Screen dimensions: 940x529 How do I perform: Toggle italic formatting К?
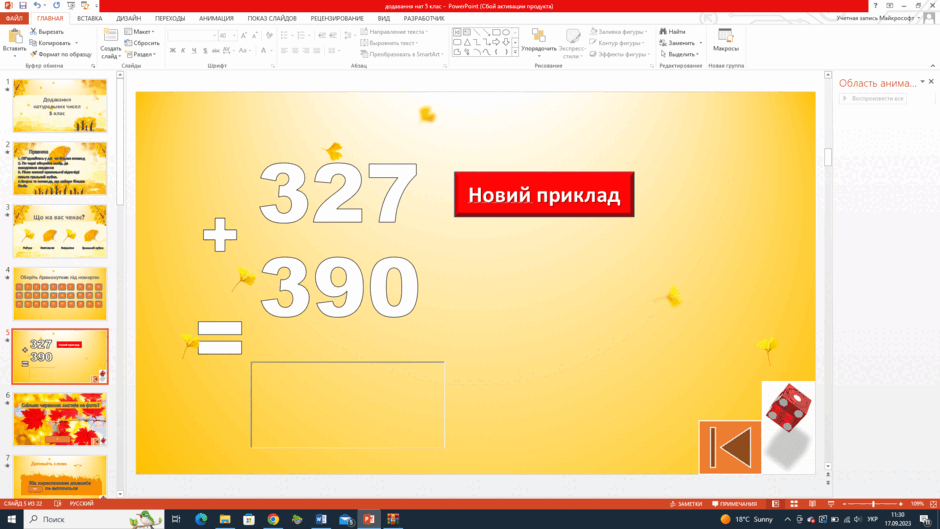click(183, 50)
